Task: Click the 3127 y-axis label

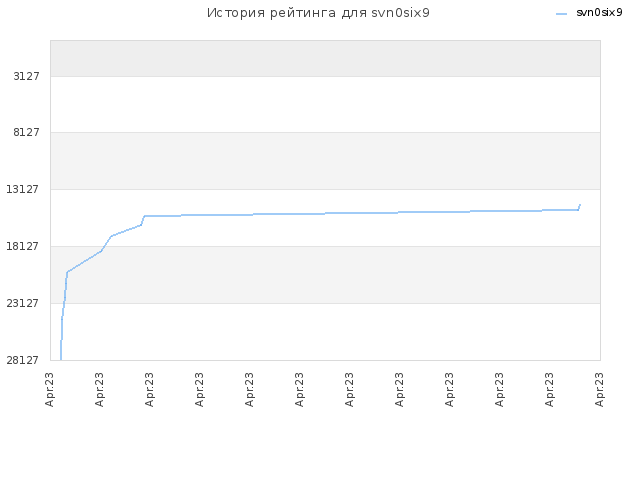Action: (x=26, y=76)
